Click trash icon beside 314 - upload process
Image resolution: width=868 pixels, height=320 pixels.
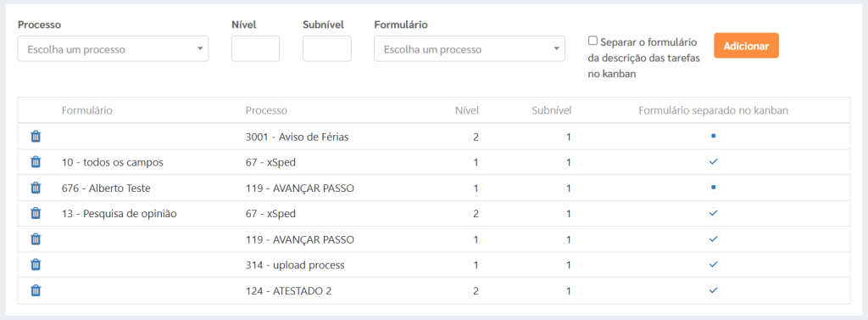click(36, 265)
